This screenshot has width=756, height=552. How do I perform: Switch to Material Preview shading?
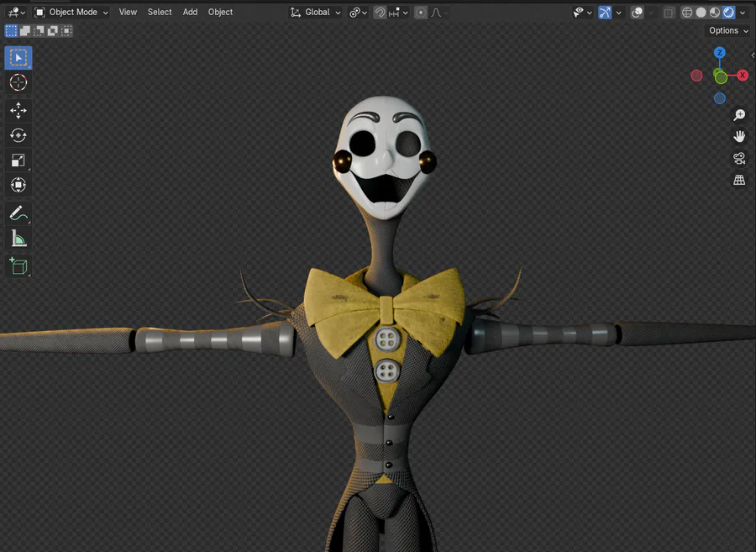click(715, 13)
